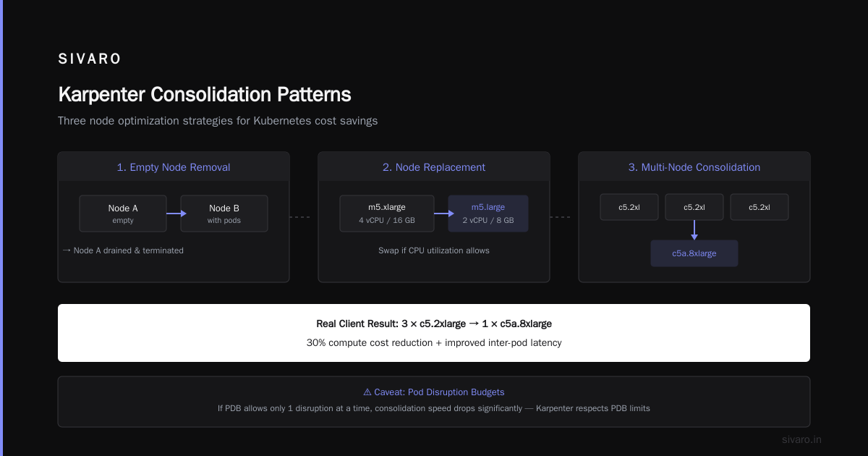
Task: Click the Real Client Result banner
Action: [434, 333]
